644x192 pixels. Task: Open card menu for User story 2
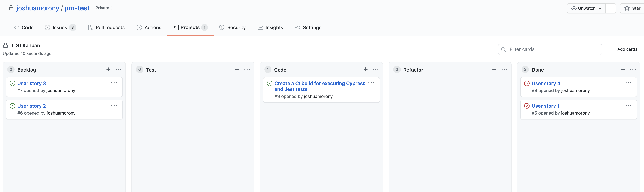[x=114, y=105]
